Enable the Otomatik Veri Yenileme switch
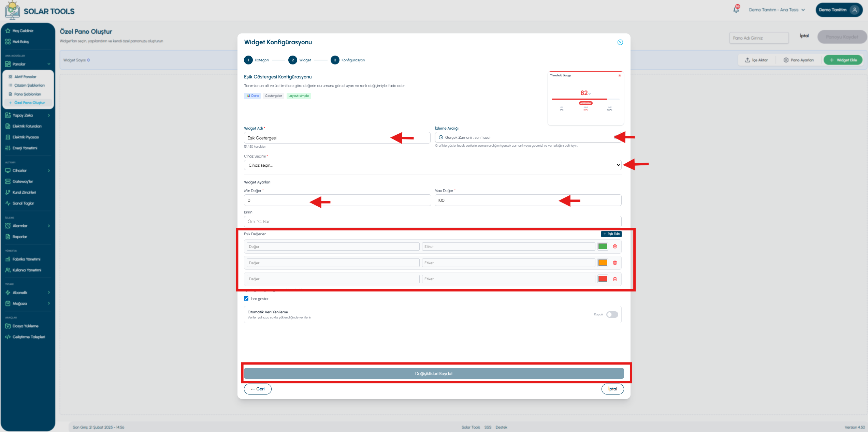 (x=612, y=314)
